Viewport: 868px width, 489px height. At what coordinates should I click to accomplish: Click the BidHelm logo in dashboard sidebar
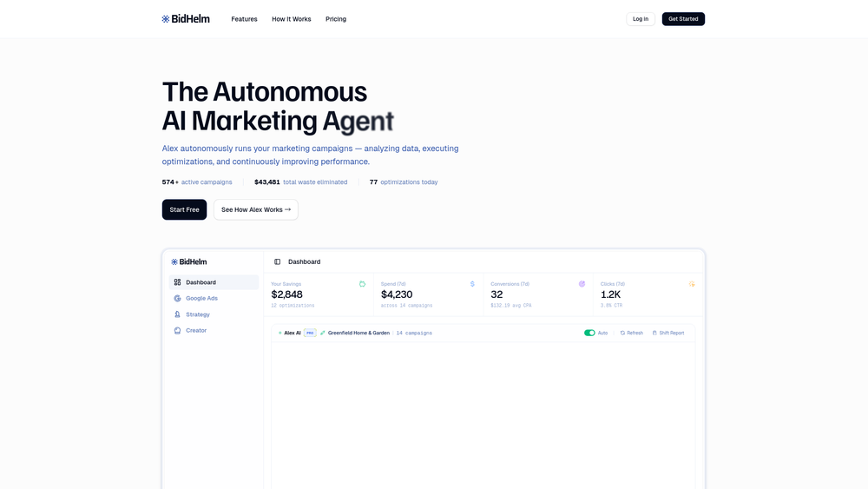188,261
